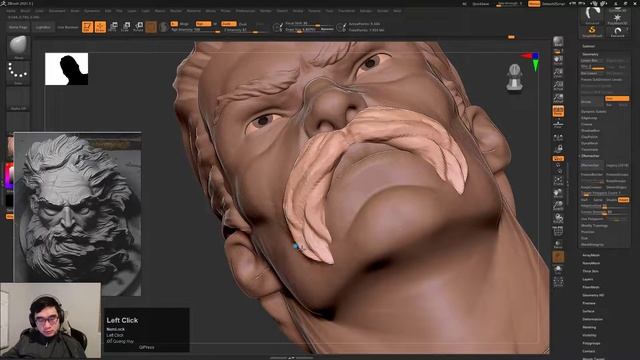This screenshot has width=640, height=360.
Task: Open LightBox
Action: [x=43, y=27]
